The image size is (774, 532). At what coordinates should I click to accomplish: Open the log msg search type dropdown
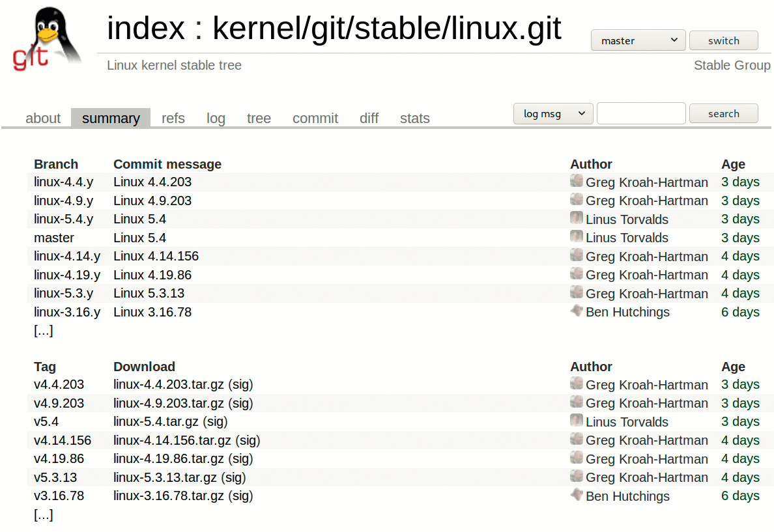point(553,113)
